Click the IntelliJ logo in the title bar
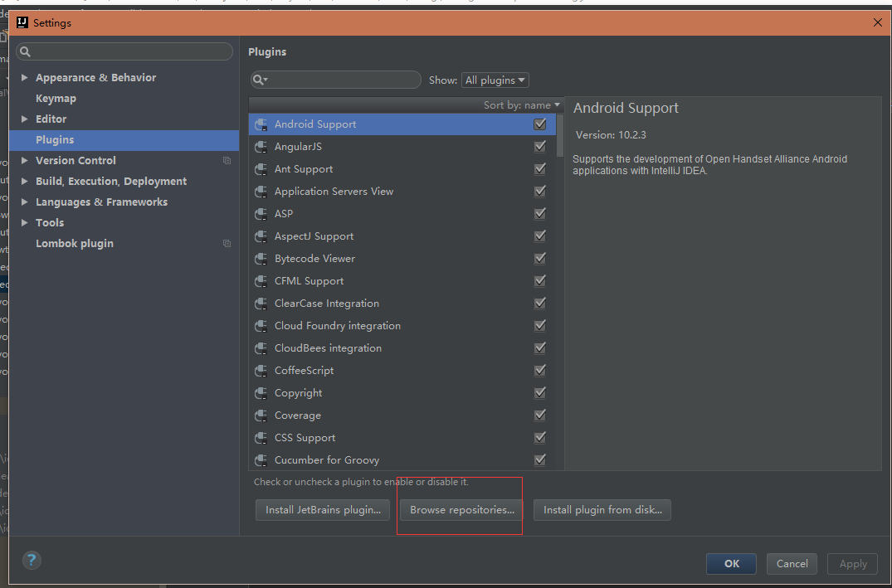Image resolution: width=892 pixels, height=588 pixels. [23, 23]
